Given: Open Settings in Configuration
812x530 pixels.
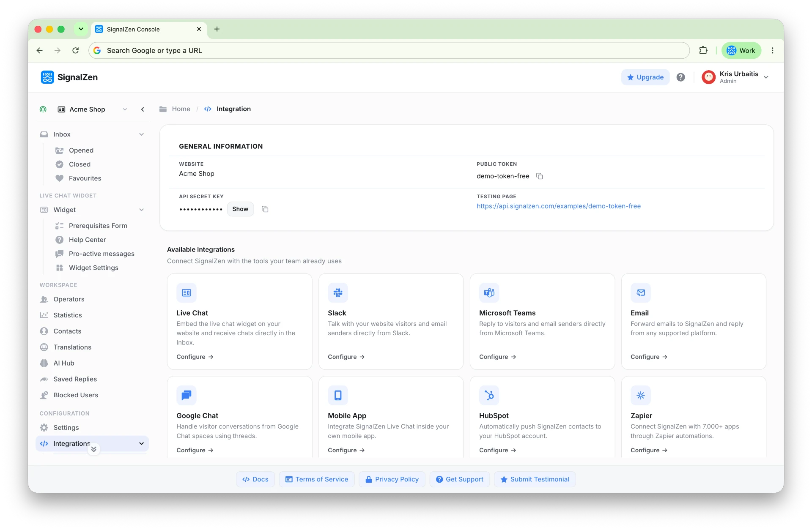Looking at the screenshot, I should (x=66, y=428).
